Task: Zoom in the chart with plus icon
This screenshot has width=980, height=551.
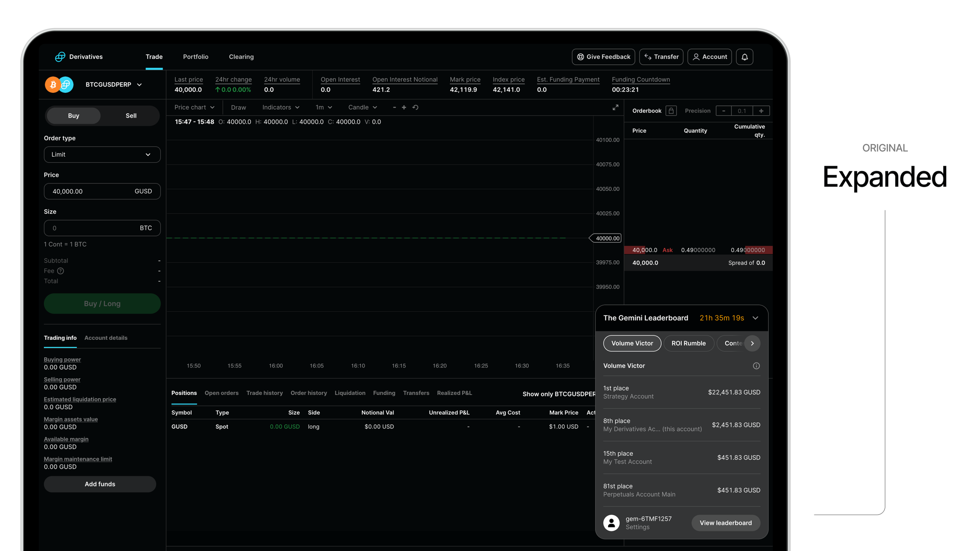Action: [x=404, y=107]
